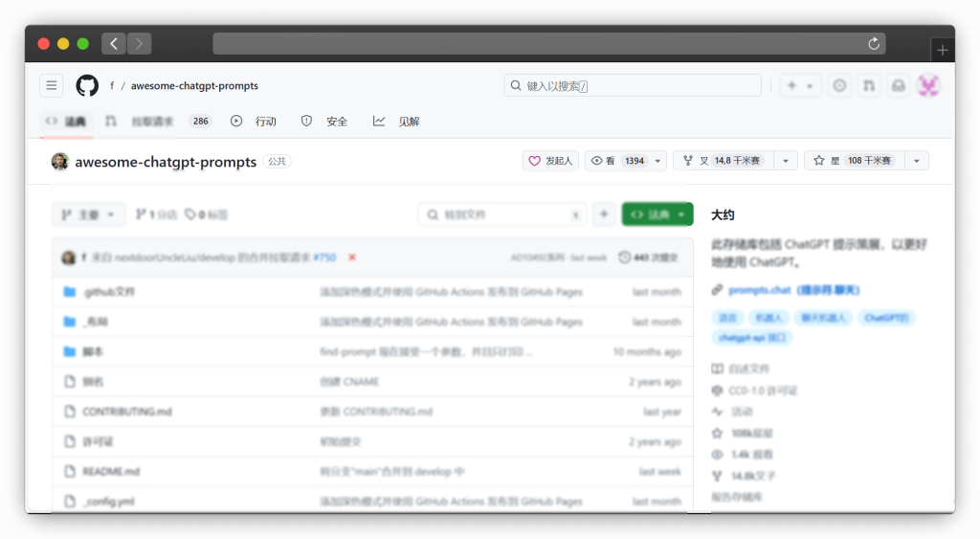Open the issues icon in header
980x539 pixels.
pyautogui.click(x=839, y=85)
